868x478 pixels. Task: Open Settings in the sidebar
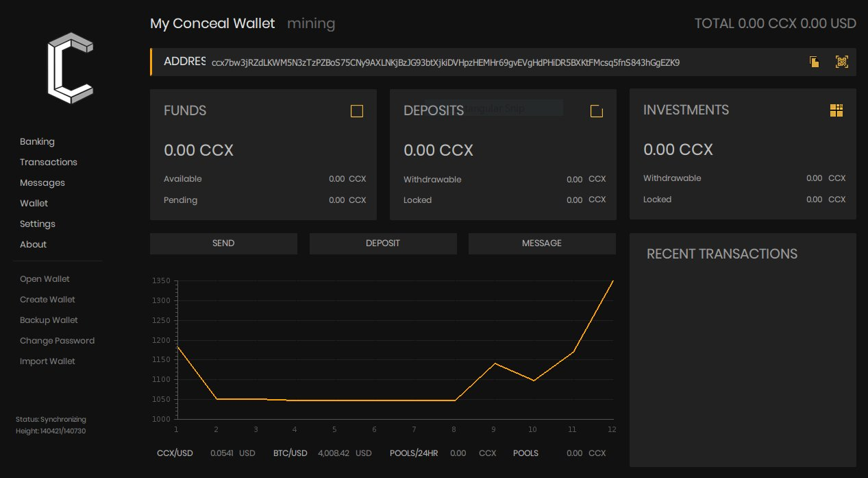click(x=38, y=224)
